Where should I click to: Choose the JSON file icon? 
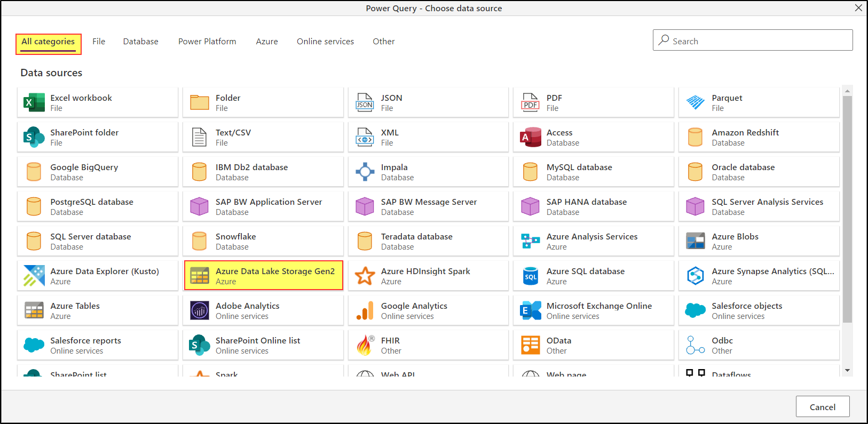365,102
